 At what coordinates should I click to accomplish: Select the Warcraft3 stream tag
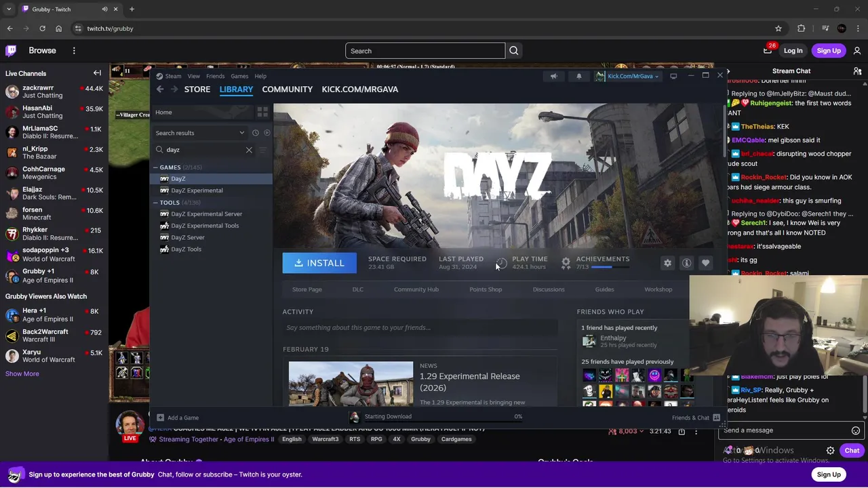[325, 439]
